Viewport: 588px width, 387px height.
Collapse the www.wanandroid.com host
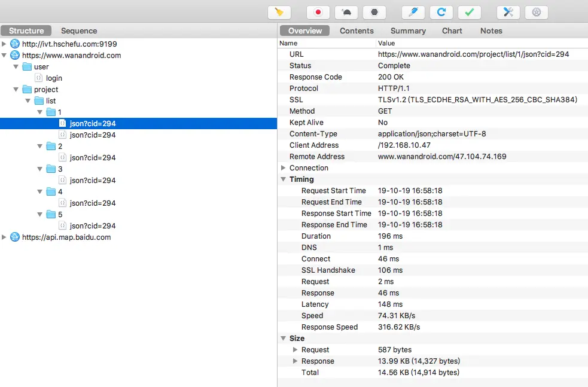[4, 55]
